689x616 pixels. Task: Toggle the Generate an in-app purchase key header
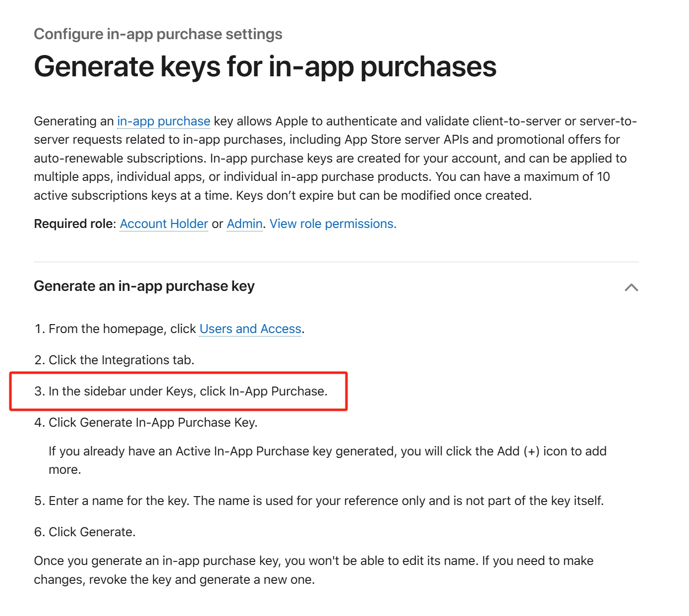pyautogui.click(x=144, y=286)
